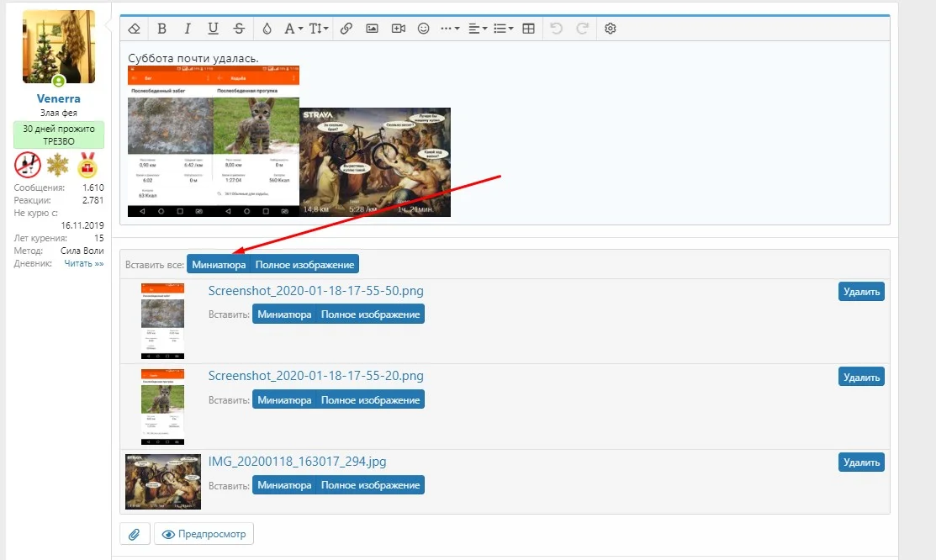Click the insert image icon
This screenshot has height=560, width=936.
[372, 28]
